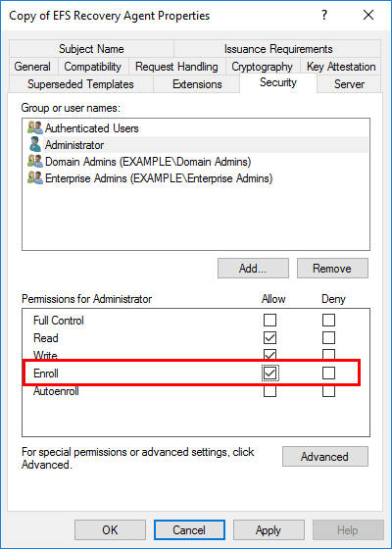Switch to the Subject Name tab

[91, 49]
